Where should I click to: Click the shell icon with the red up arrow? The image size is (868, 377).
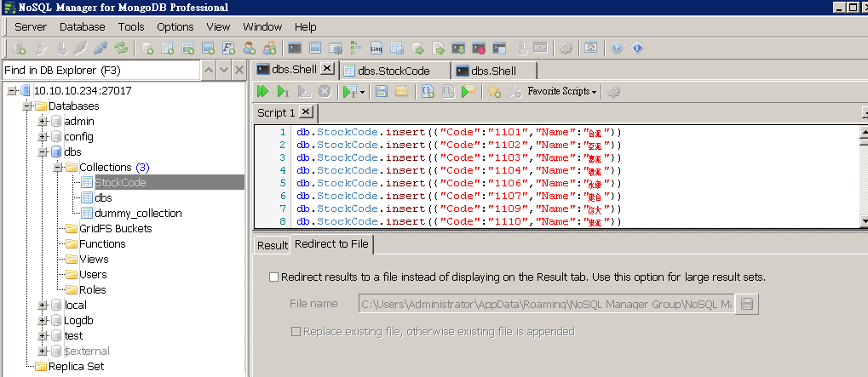pos(479,49)
